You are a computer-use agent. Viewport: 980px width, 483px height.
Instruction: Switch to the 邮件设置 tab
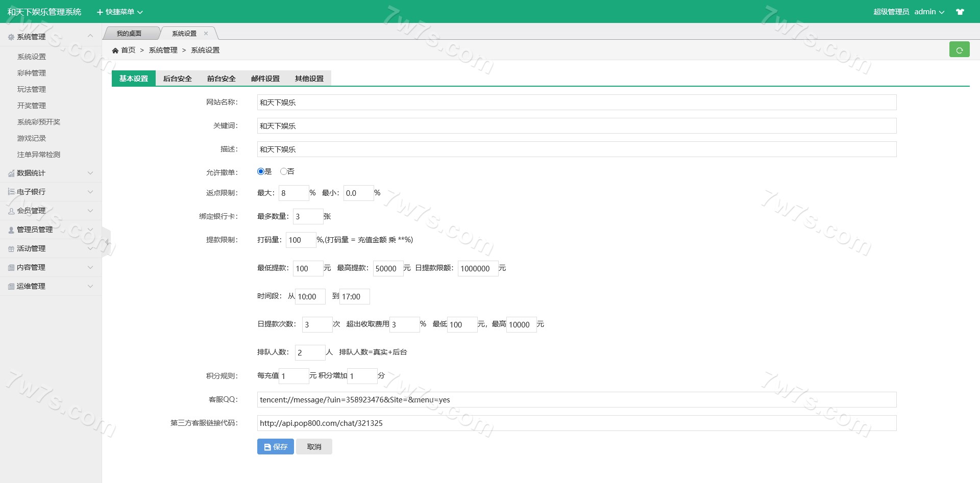pyautogui.click(x=265, y=79)
